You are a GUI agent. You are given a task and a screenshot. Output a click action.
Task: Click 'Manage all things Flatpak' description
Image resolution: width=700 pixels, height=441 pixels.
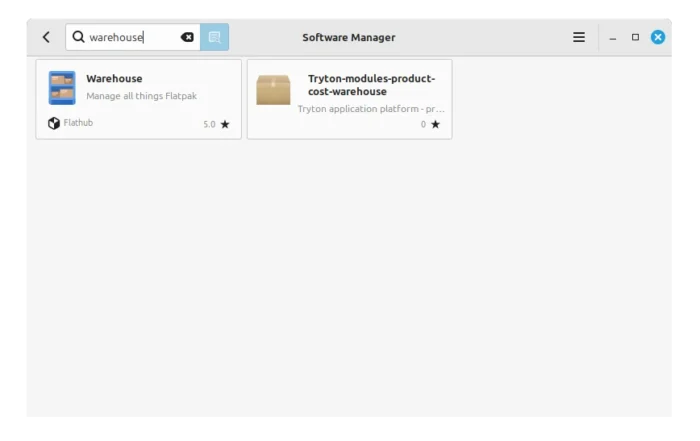142,96
